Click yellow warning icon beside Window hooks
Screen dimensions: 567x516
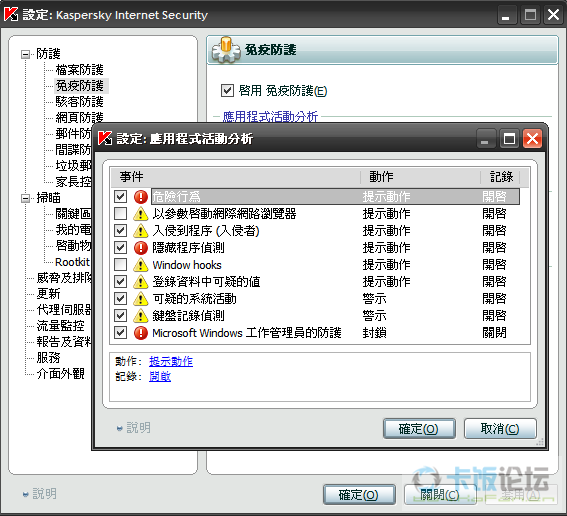coord(141,265)
